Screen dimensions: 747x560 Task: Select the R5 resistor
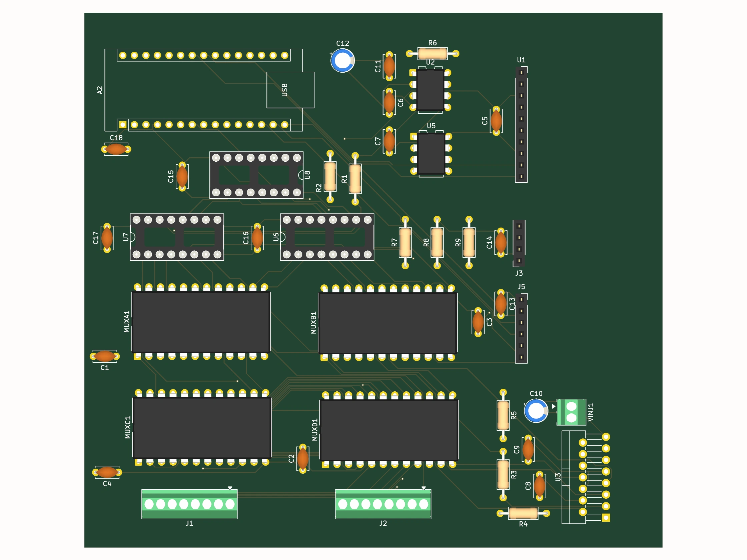[x=503, y=416]
